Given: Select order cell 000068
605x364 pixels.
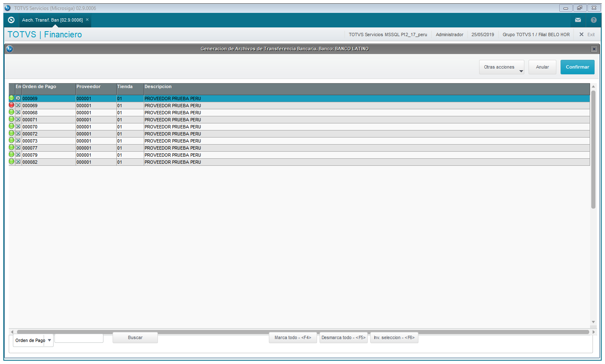Looking at the screenshot, I should pyautogui.click(x=48, y=113).
